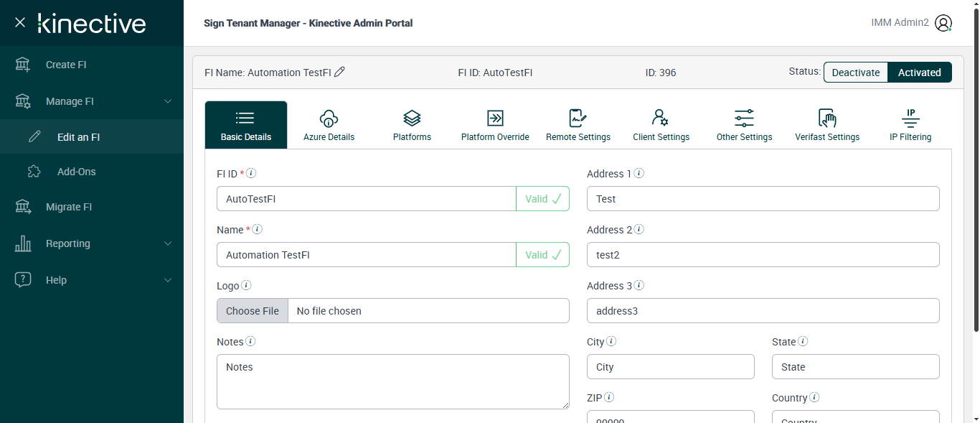Click the Choose File button for Logo

click(x=253, y=311)
